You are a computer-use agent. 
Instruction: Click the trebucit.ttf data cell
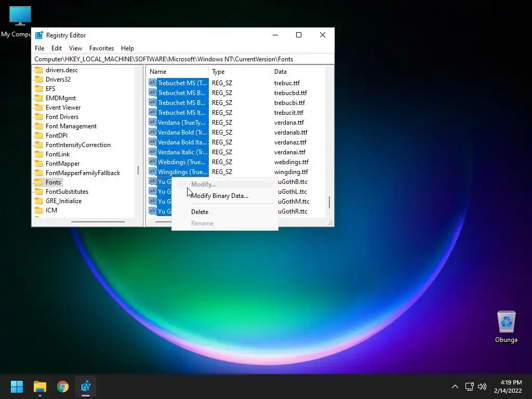(x=289, y=112)
